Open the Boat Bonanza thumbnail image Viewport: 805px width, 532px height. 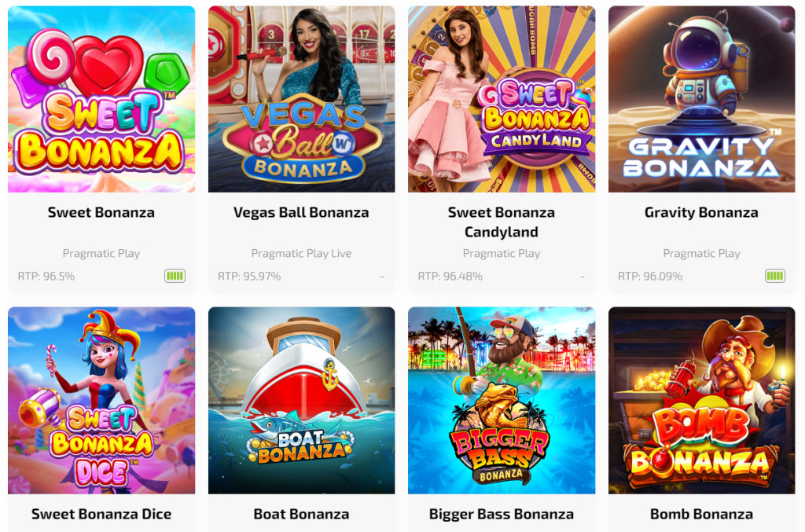[301, 400]
